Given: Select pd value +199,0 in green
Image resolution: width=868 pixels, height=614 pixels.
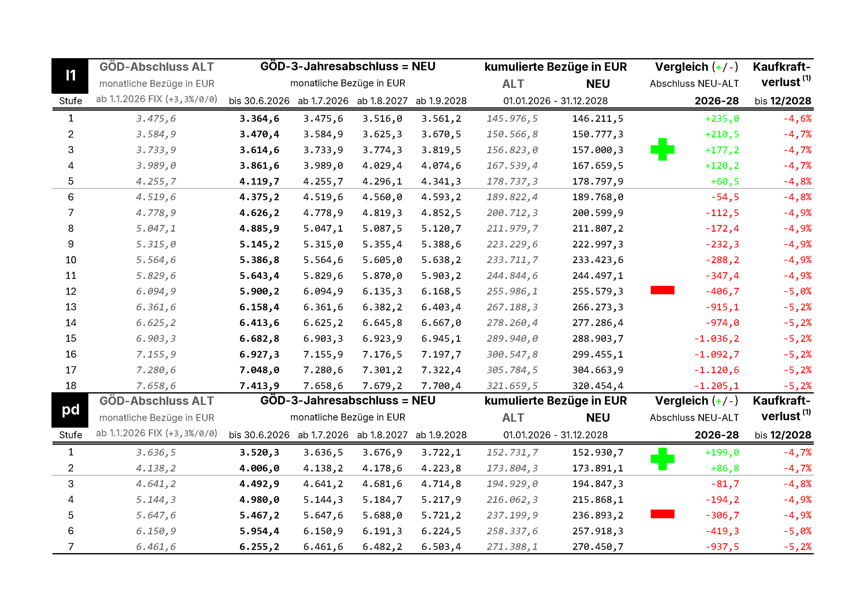Looking at the screenshot, I should click(x=722, y=453).
